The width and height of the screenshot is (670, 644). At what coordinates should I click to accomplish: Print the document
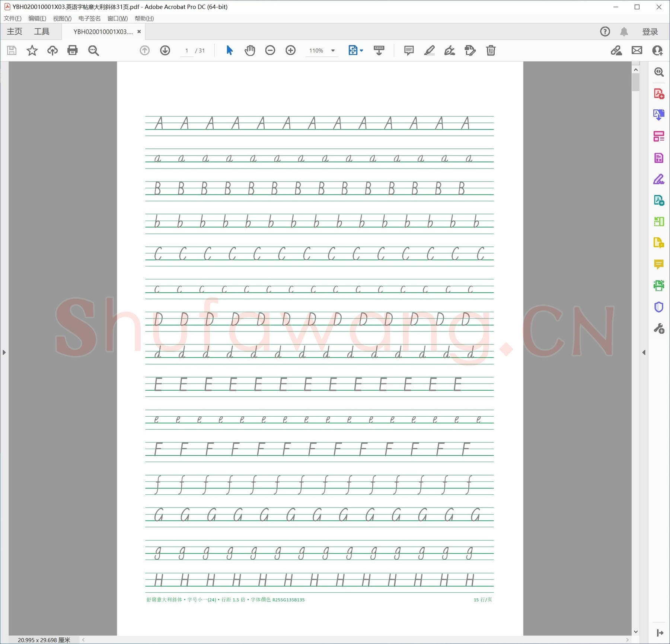pos(73,50)
